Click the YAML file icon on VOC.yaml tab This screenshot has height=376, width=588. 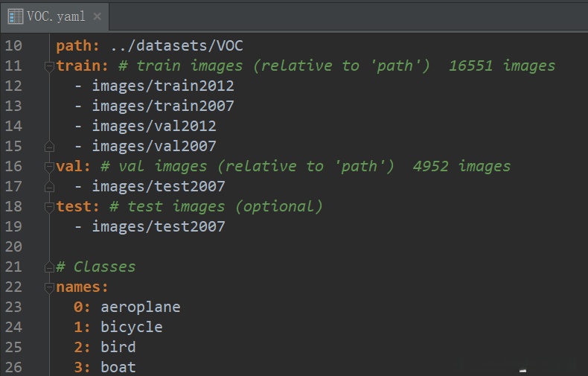[x=16, y=16]
